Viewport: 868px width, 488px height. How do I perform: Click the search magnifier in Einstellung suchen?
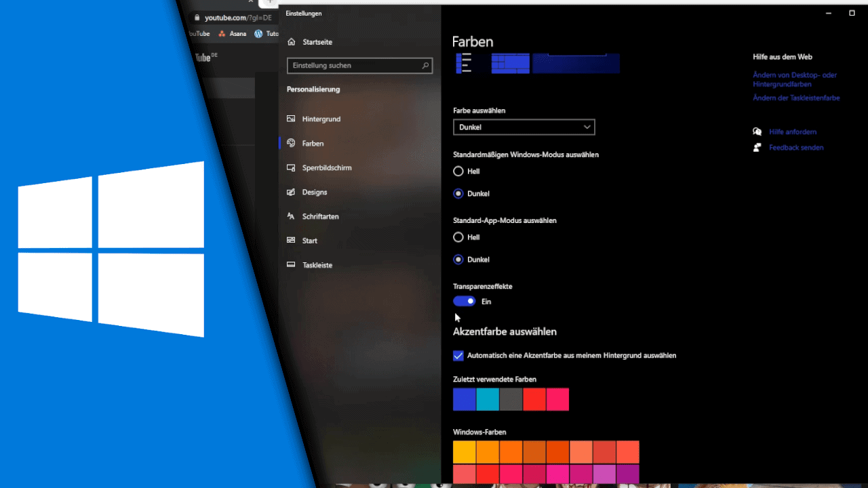click(424, 65)
